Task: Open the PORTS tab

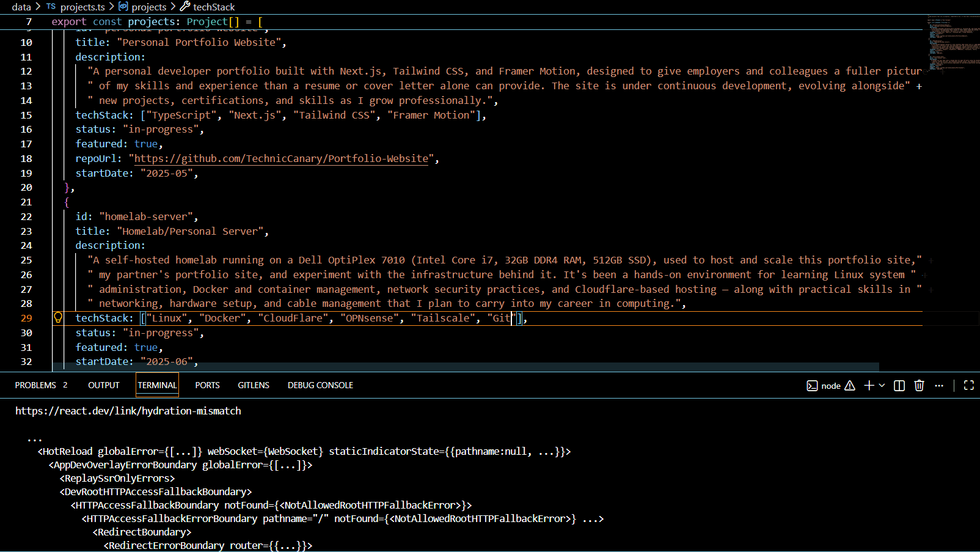Action: point(207,385)
